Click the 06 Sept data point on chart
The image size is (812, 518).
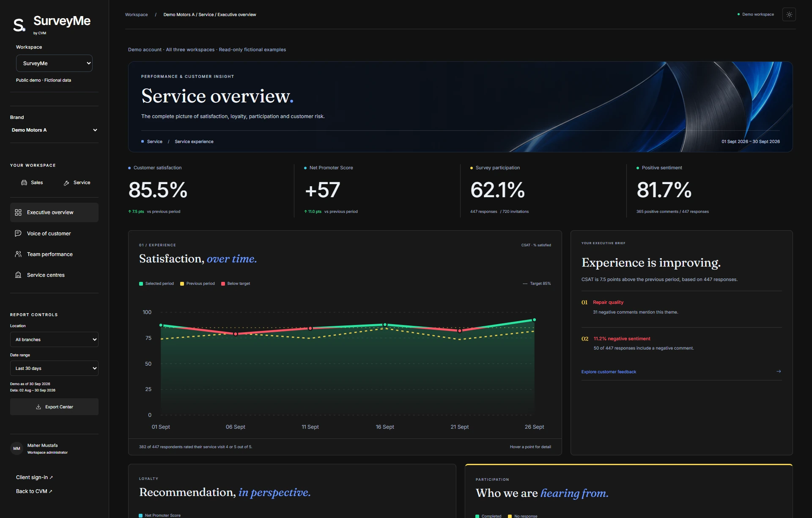(x=236, y=334)
